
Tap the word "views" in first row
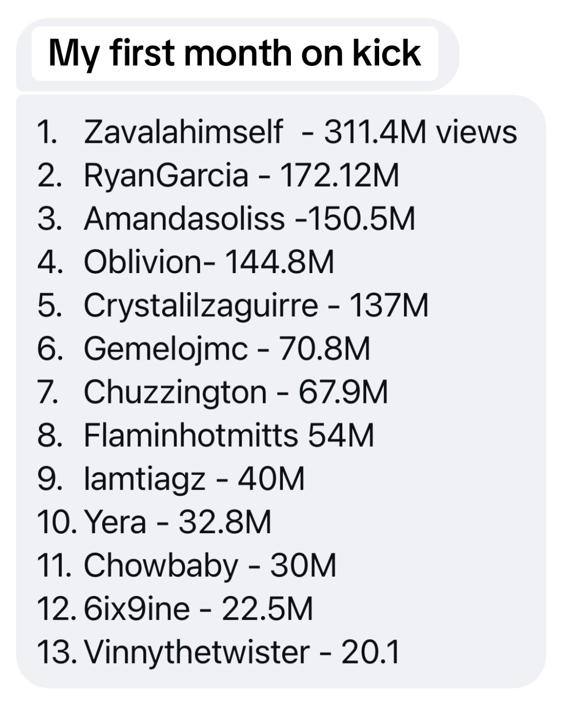point(477,132)
